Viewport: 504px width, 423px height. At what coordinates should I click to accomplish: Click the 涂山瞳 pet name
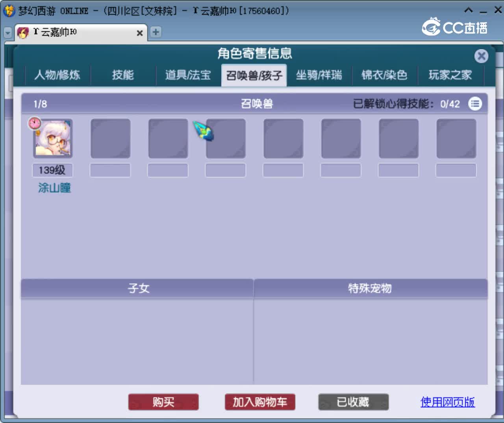click(54, 188)
